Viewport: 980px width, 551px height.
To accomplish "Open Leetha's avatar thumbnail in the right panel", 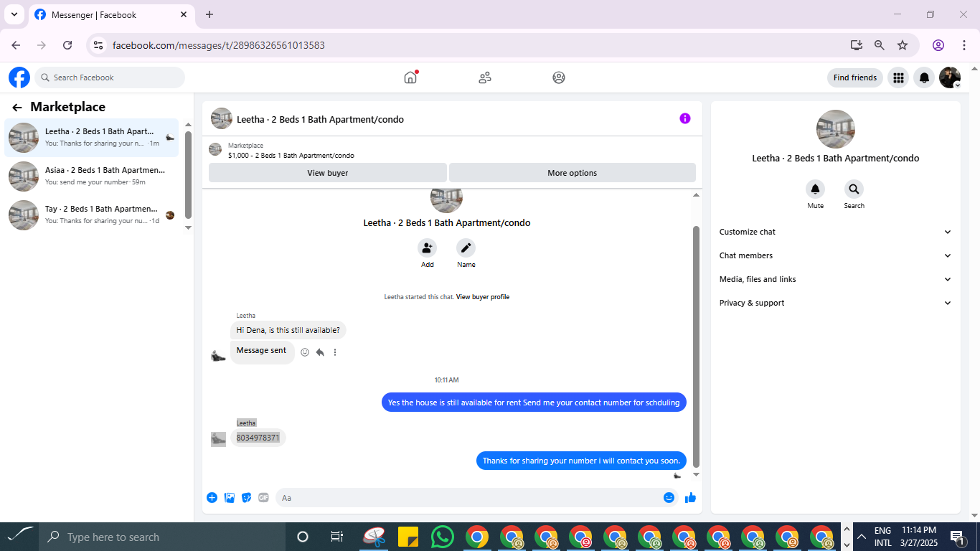I will tap(836, 129).
